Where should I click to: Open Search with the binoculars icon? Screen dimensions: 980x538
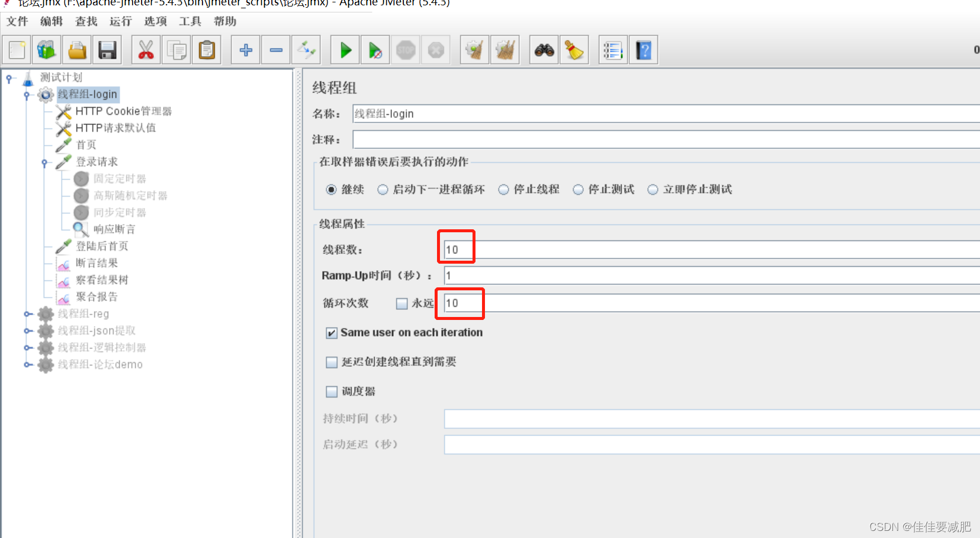click(544, 50)
